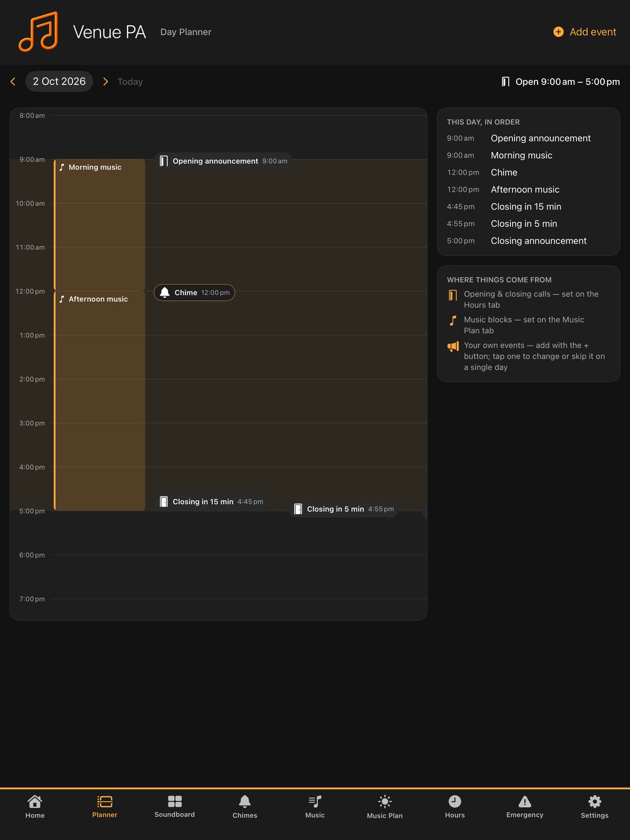Open the Hours tab

point(455,807)
